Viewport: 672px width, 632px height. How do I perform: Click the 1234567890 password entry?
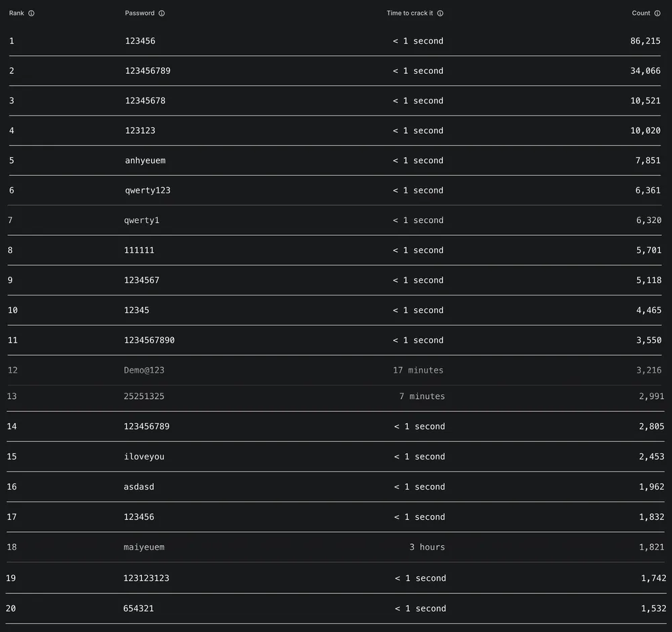coord(149,341)
